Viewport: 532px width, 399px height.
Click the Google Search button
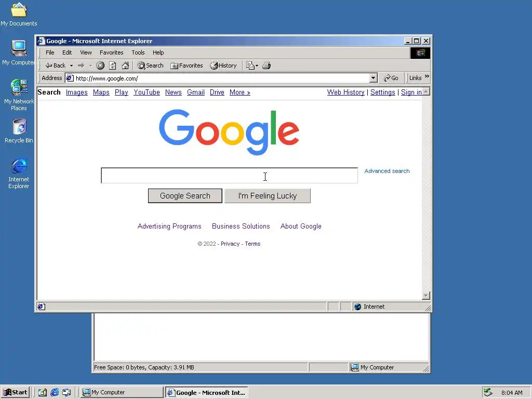[185, 196]
